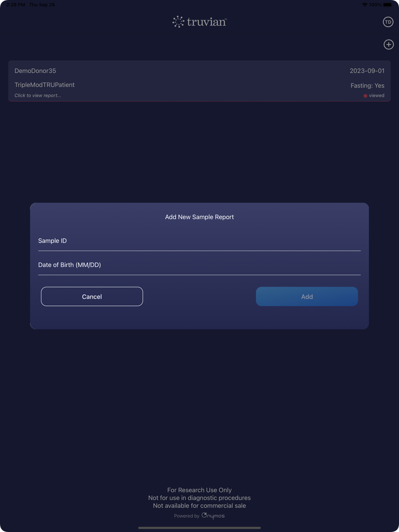
Task: Click the Add New Sample Report title
Action: point(199,217)
